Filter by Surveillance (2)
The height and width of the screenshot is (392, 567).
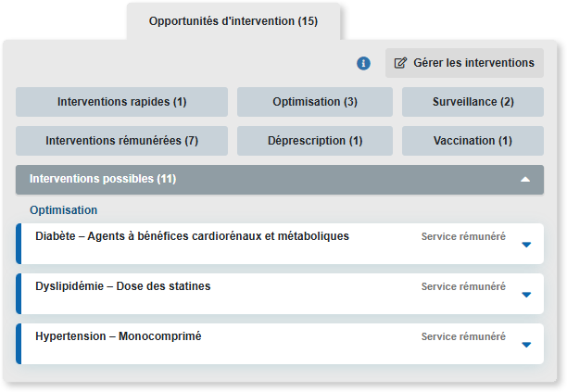point(472,102)
